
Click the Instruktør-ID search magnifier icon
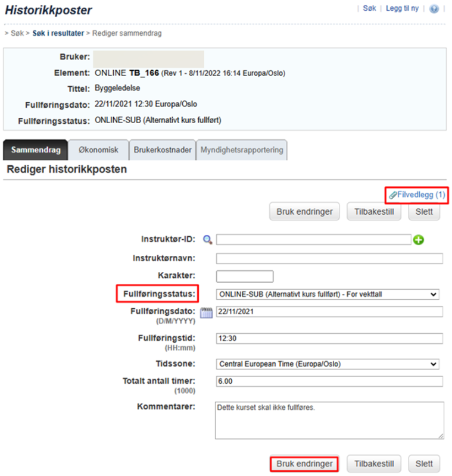point(207,240)
